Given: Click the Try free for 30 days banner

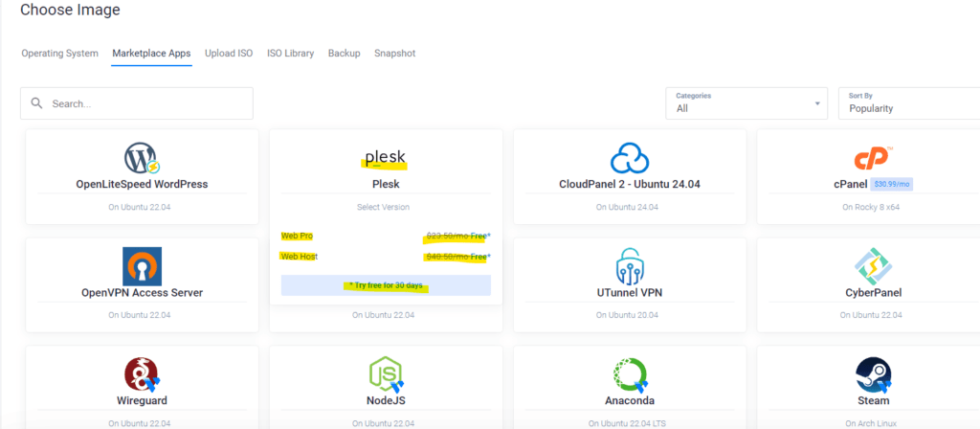Looking at the screenshot, I should click(386, 285).
